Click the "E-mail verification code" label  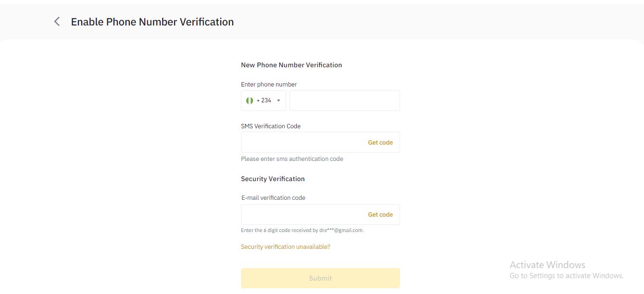pyautogui.click(x=273, y=198)
